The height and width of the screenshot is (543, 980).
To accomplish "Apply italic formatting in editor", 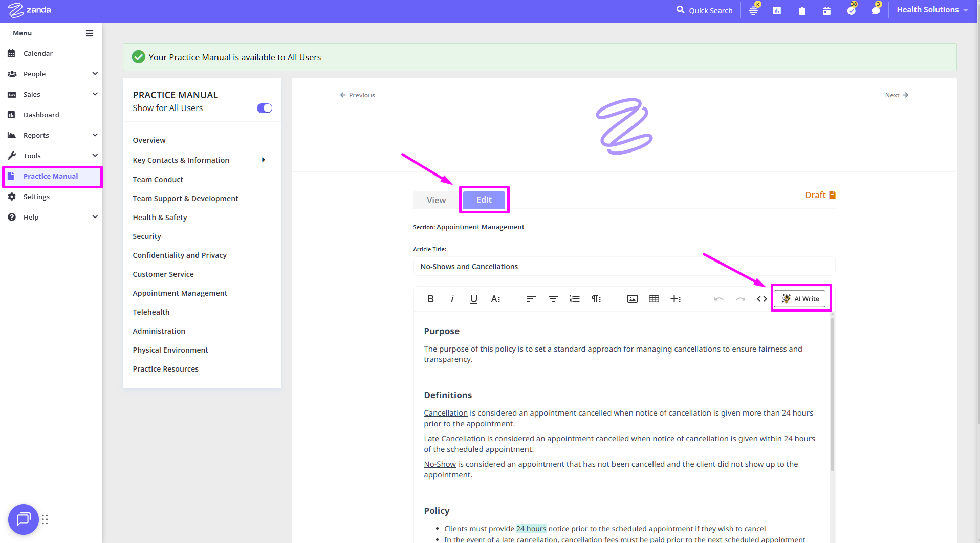I will (452, 299).
